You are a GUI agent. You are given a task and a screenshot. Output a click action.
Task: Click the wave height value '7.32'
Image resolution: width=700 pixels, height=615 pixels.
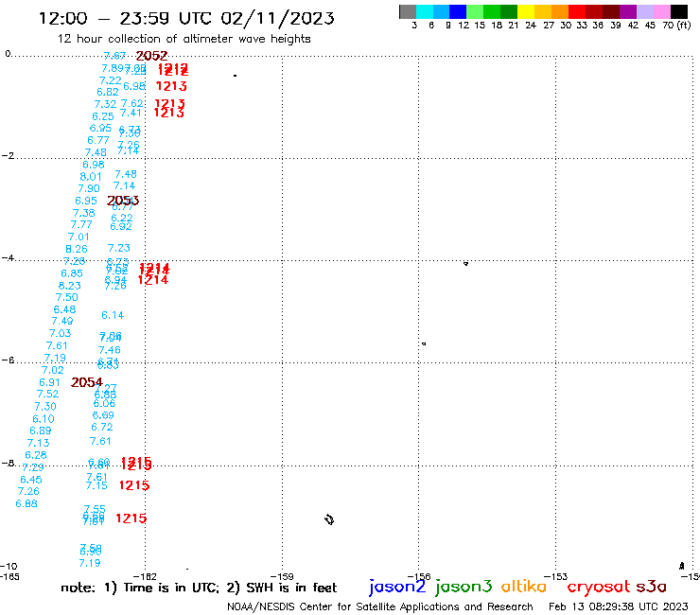coord(105,104)
